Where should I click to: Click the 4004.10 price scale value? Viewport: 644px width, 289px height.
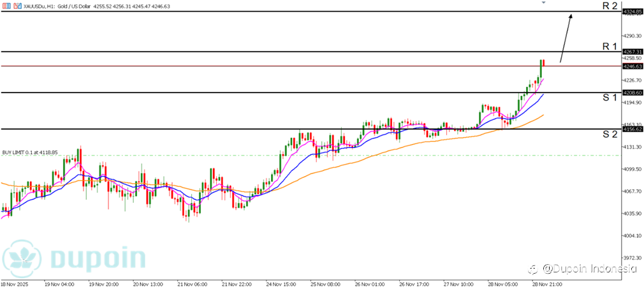click(633, 235)
